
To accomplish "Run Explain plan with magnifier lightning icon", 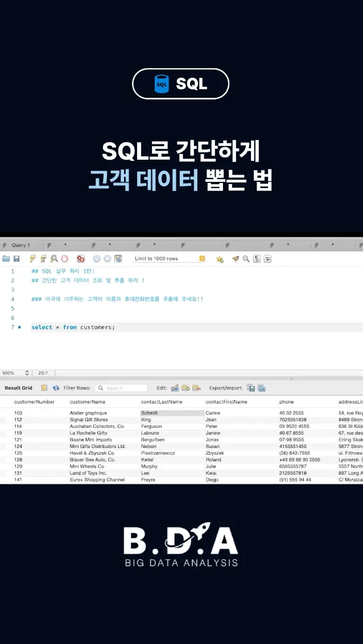I will pos(54,259).
